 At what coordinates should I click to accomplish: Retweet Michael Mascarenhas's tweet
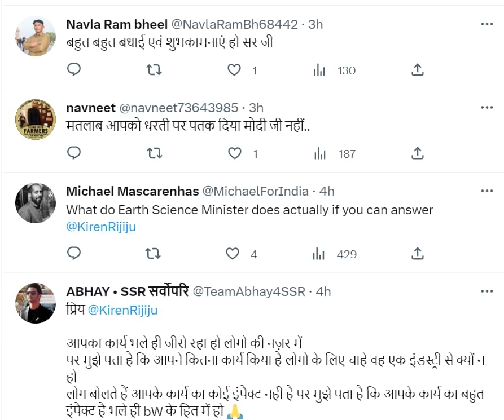(x=154, y=254)
